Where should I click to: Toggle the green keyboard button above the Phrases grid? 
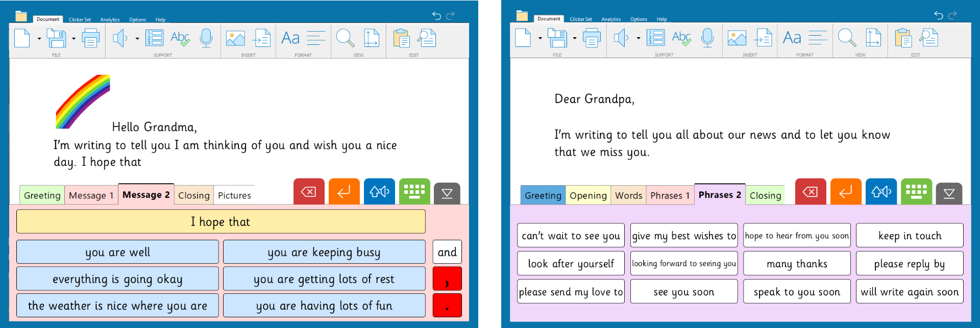point(916,192)
